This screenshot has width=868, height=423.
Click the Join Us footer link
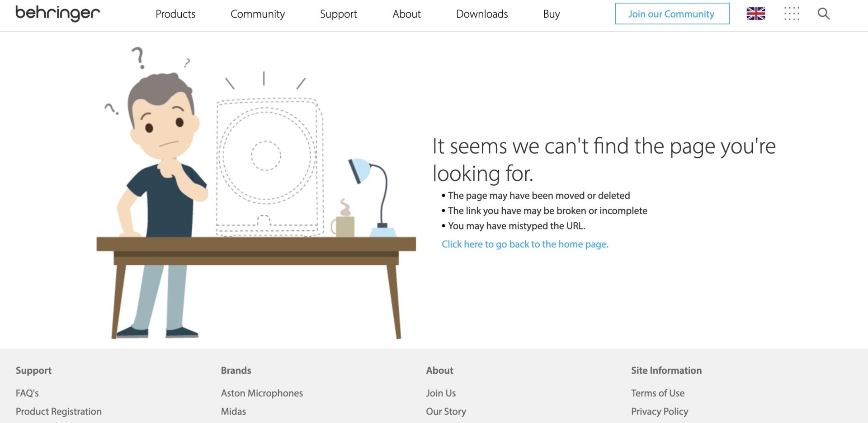tap(441, 393)
